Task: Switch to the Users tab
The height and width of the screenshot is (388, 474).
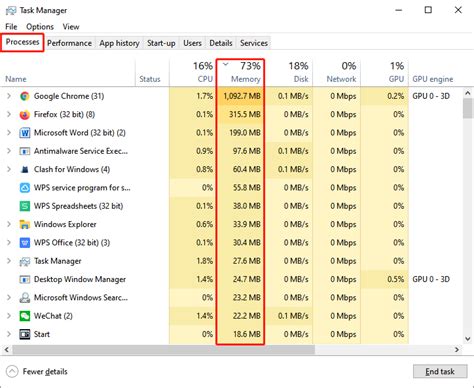Action: click(x=192, y=43)
